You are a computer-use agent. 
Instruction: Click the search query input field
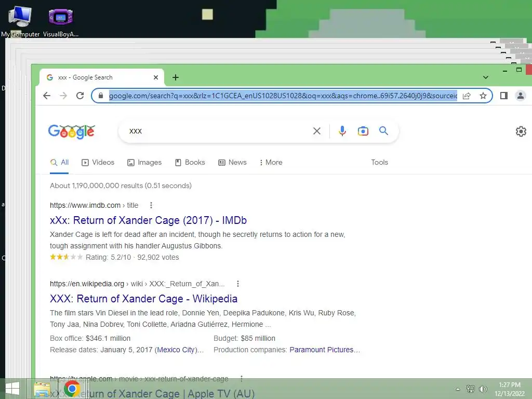pos(217,131)
